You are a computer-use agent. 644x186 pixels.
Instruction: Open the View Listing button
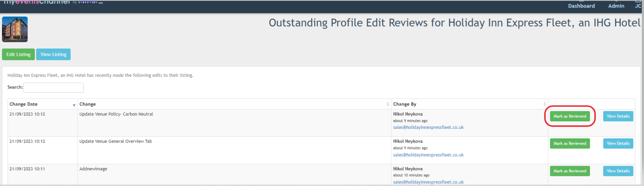point(53,55)
